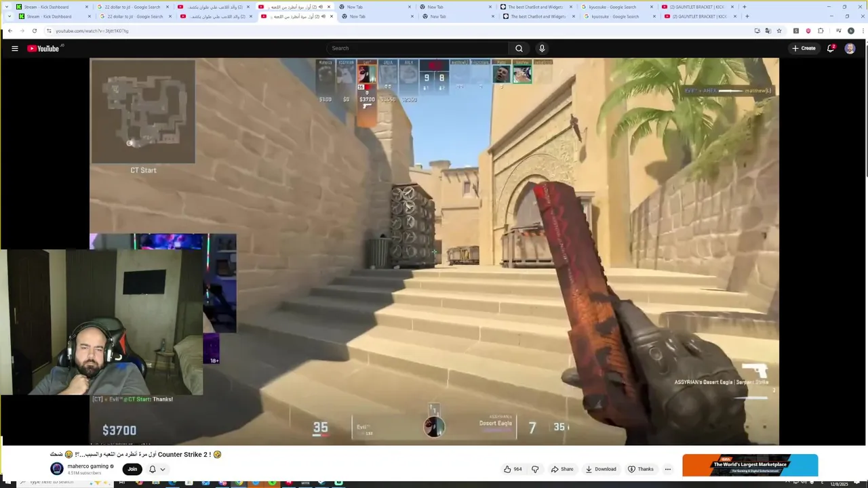Open the maherco gaming channel name link
The width and height of the screenshot is (868, 488).
(88, 466)
